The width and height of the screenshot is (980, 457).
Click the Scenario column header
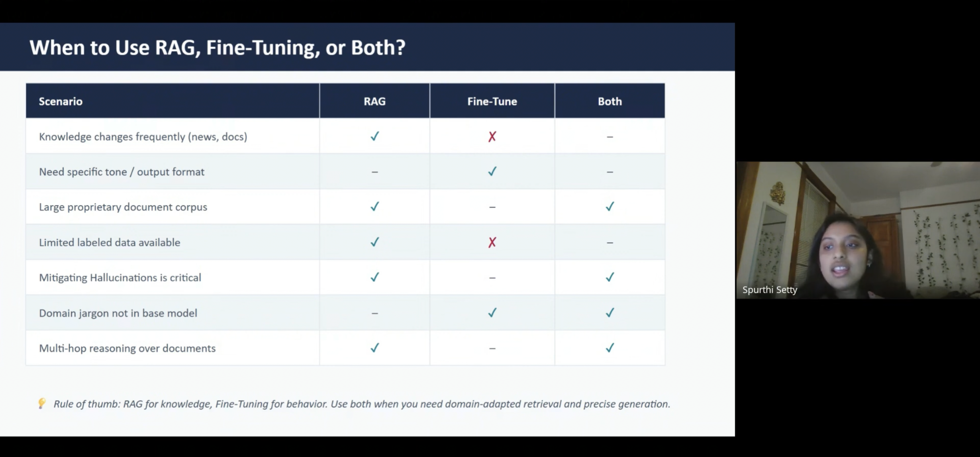61,101
